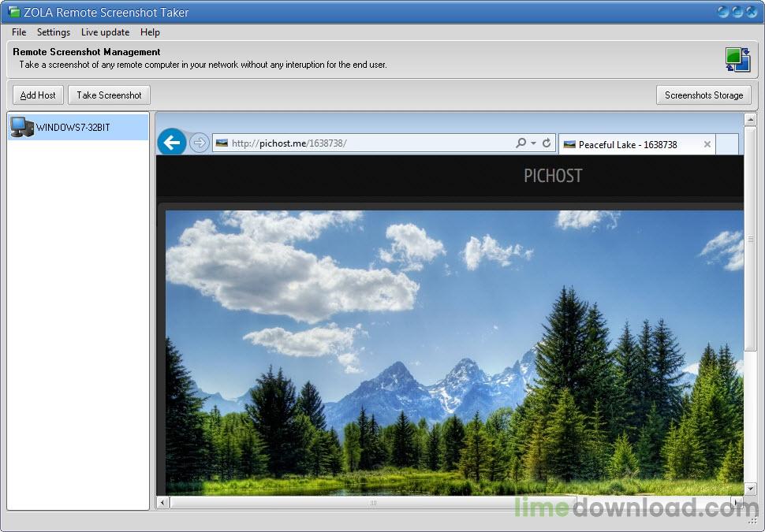Click the Add Host button
The width and height of the screenshot is (765, 532).
[37, 95]
